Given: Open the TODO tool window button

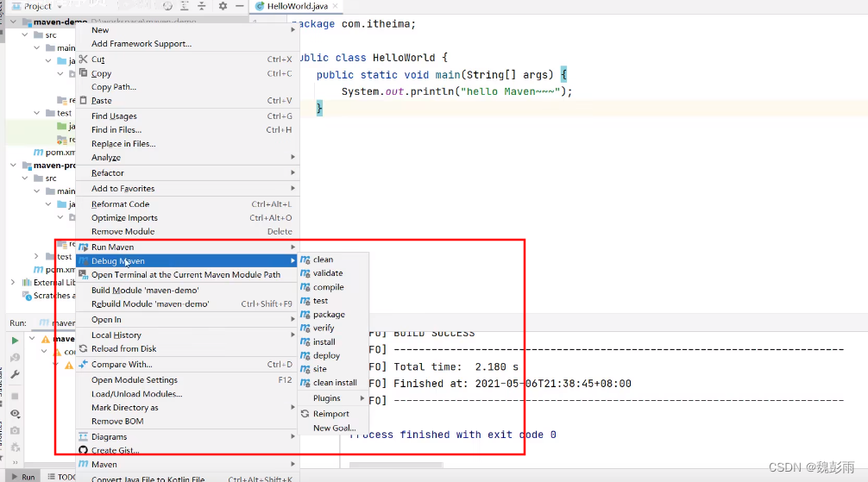Looking at the screenshot, I should 61,477.
